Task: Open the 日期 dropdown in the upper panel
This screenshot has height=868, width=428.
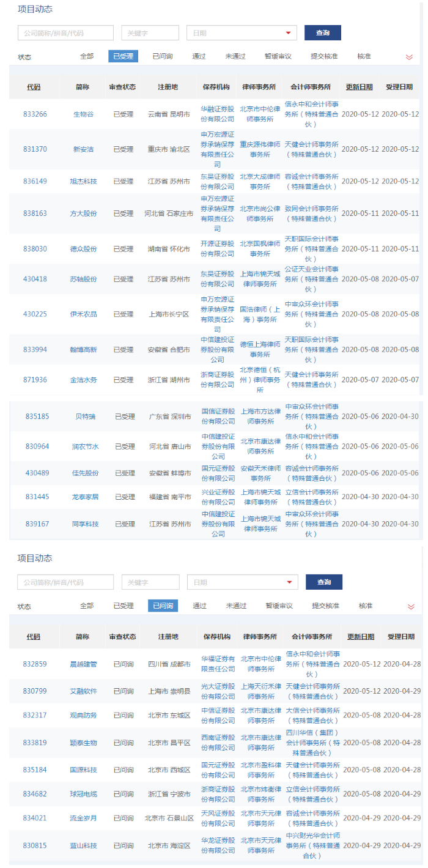Action: 242,33
